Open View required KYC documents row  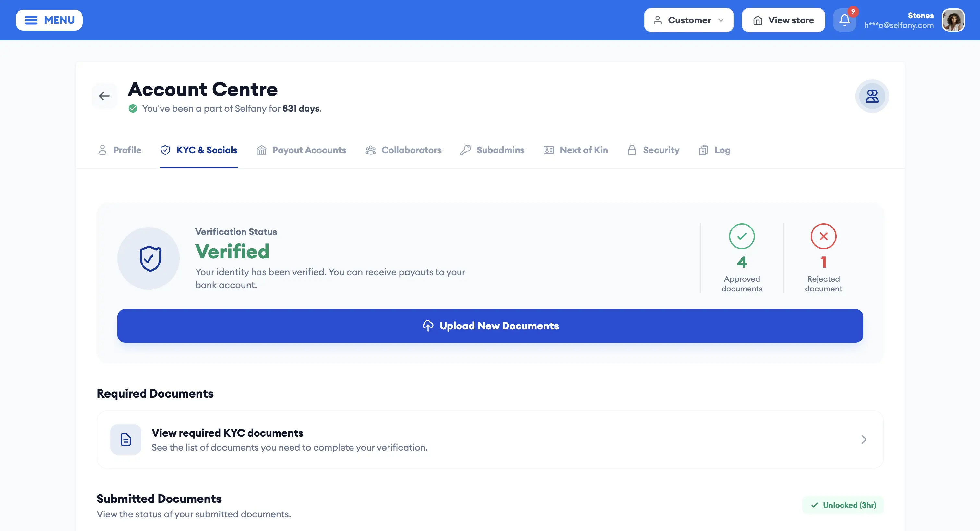pyautogui.click(x=490, y=439)
